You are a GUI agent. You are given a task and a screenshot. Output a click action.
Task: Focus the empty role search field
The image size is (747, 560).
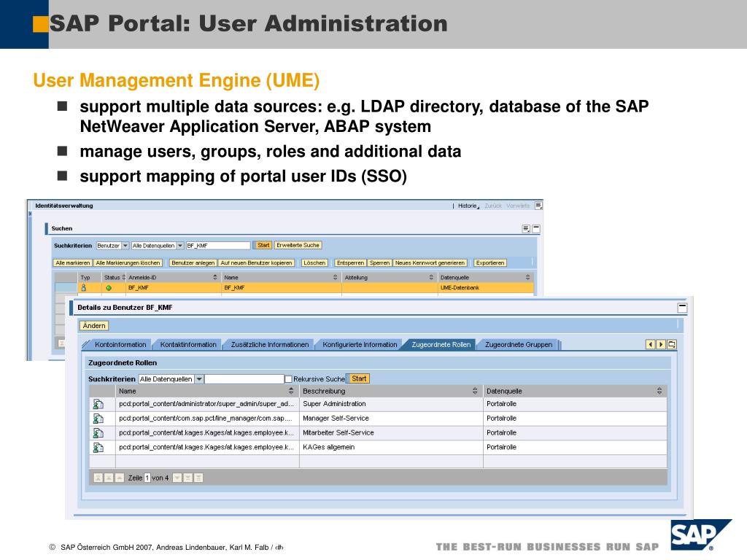(244, 379)
